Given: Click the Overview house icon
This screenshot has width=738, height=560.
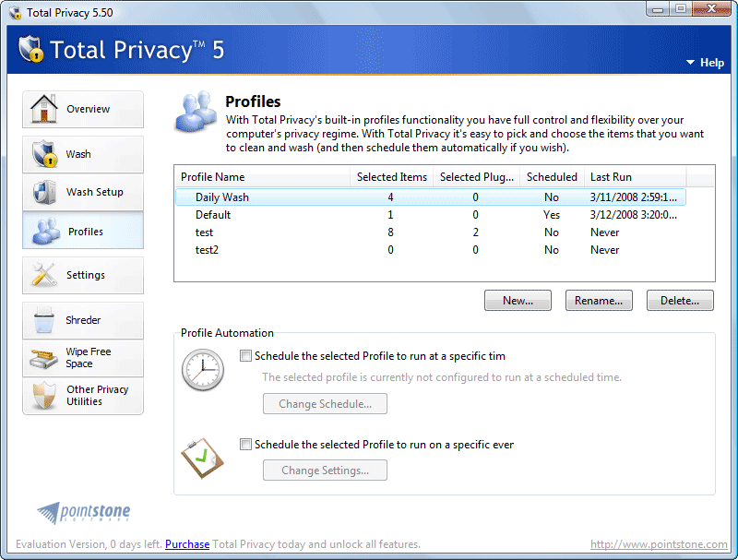Looking at the screenshot, I should pyautogui.click(x=43, y=109).
